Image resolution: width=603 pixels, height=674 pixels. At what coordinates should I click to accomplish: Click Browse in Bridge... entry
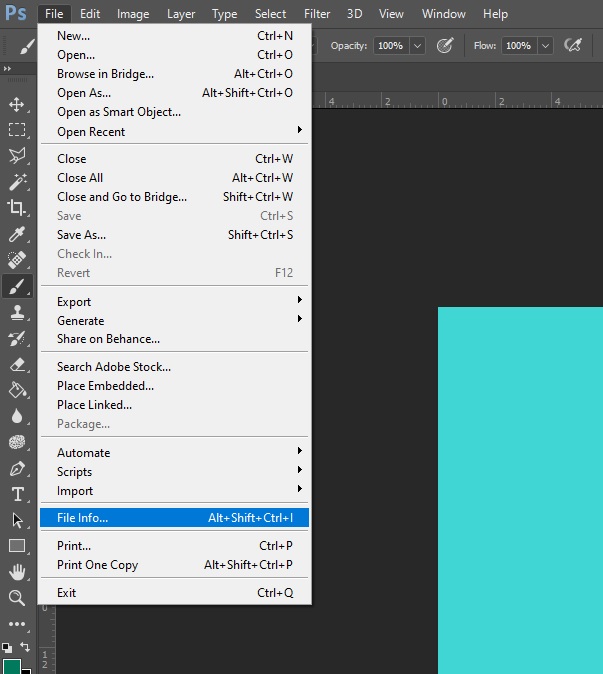pos(105,74)
